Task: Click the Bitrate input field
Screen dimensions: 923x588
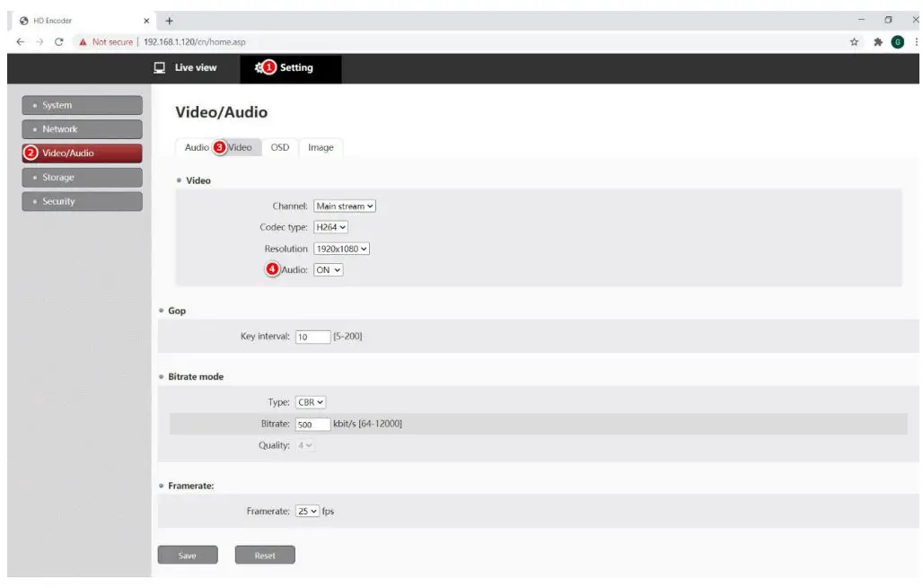Action: [312, 425]
